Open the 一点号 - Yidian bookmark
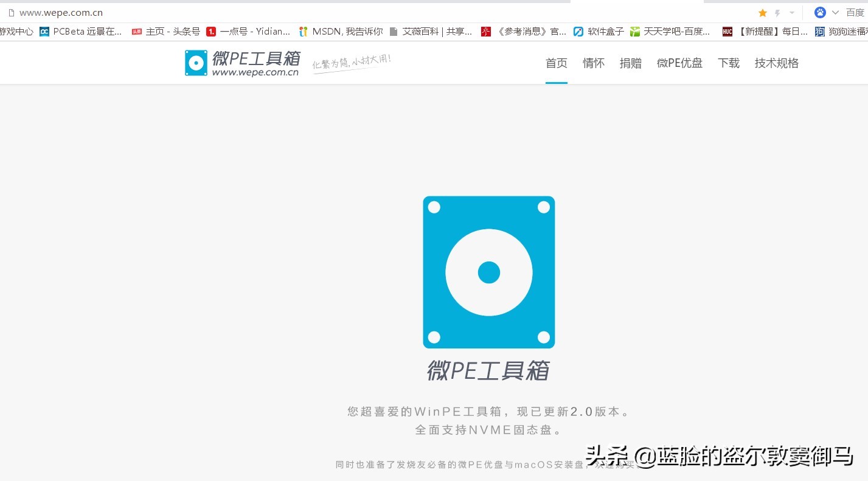 (x=248, y=32)
